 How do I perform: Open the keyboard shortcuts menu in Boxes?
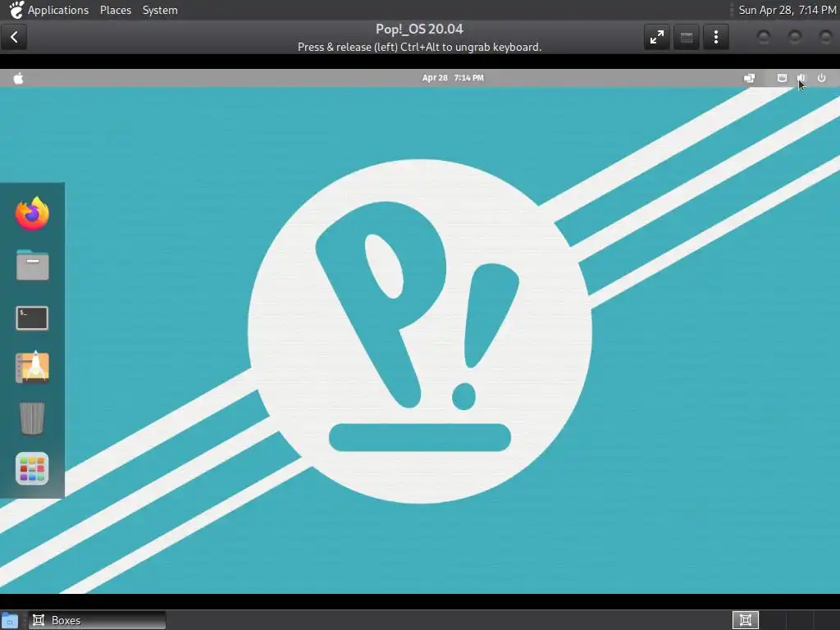[x=687, y=37]
